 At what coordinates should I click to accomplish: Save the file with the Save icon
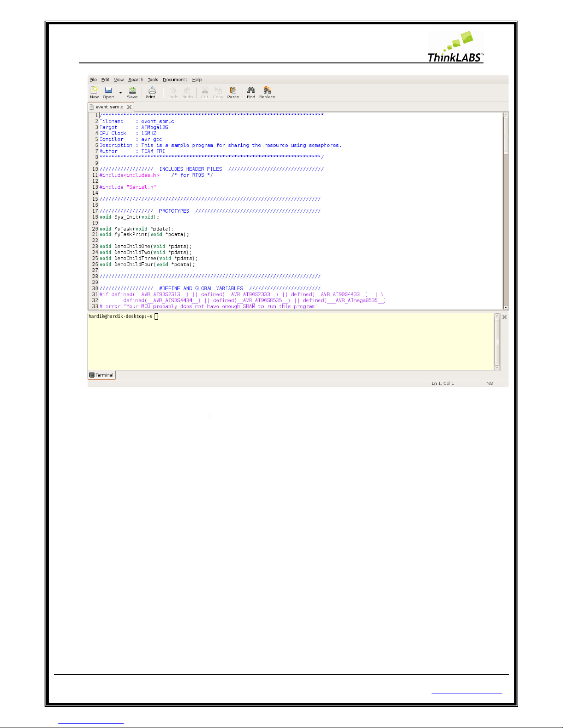tap(132, 92)
